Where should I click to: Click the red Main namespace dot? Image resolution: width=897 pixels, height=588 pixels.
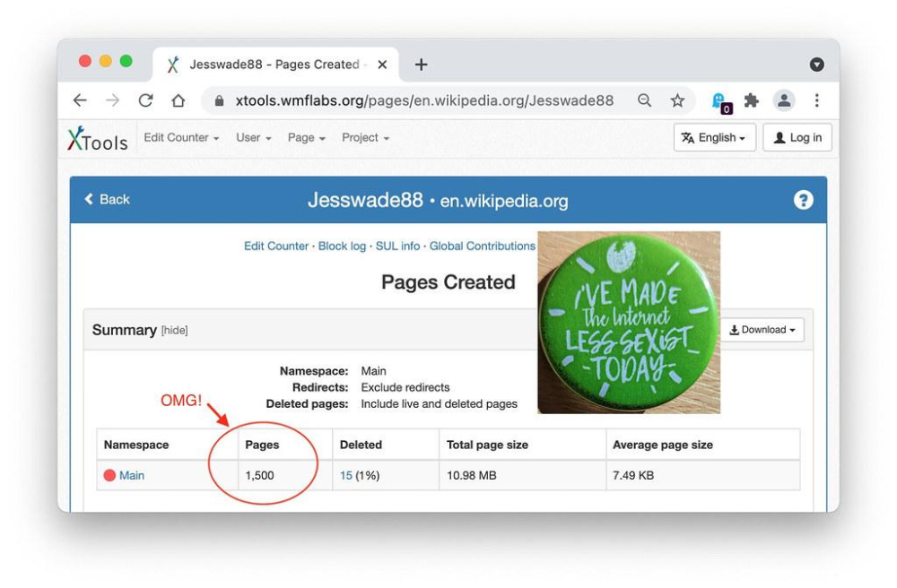[x=109, y=476]
